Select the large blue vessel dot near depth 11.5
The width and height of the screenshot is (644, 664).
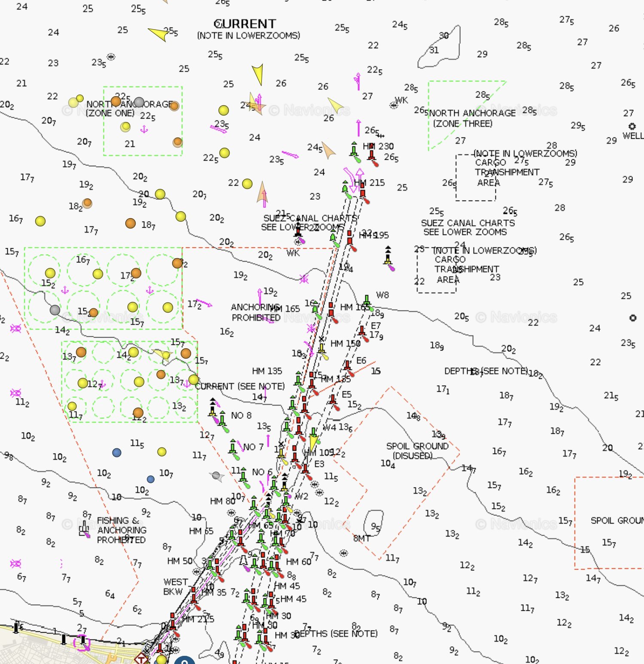(x=117, y=452)
